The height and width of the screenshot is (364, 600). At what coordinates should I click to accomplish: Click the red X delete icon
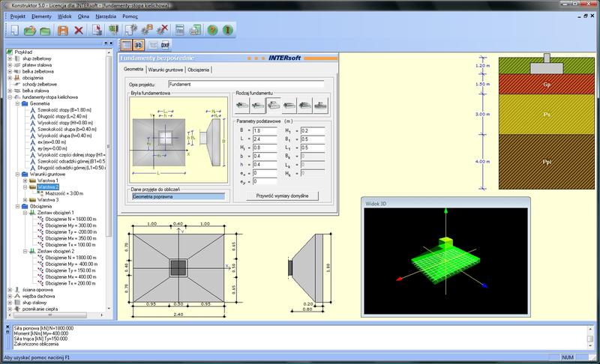(x=79, y=31)
